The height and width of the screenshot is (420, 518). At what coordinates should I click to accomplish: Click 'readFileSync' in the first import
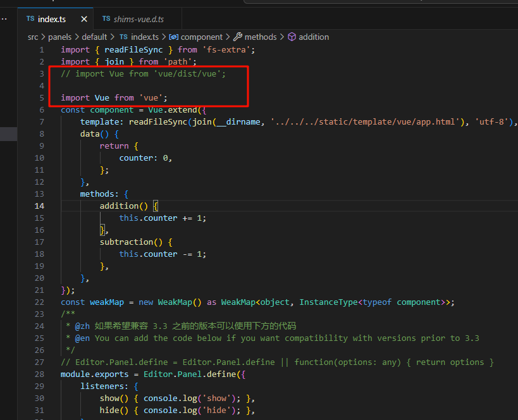tap(133, 50)
